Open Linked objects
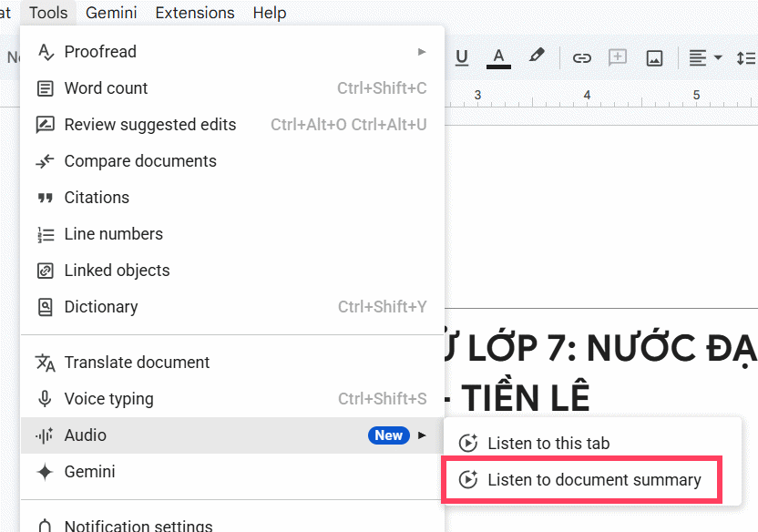This screenshot has width=758, height=532. (232, 271)
